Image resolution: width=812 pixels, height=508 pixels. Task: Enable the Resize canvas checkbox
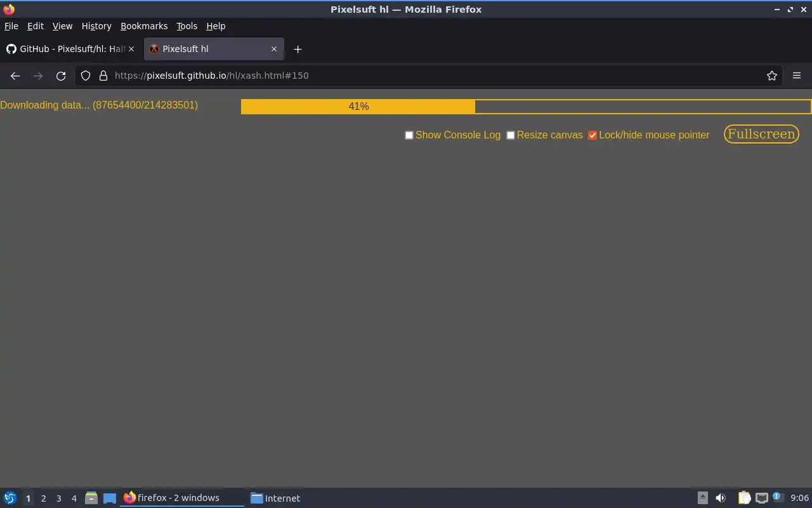click(511, 135)
